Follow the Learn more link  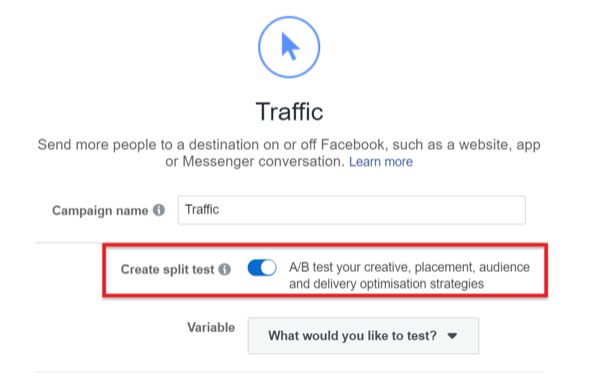tap(381, 162)
